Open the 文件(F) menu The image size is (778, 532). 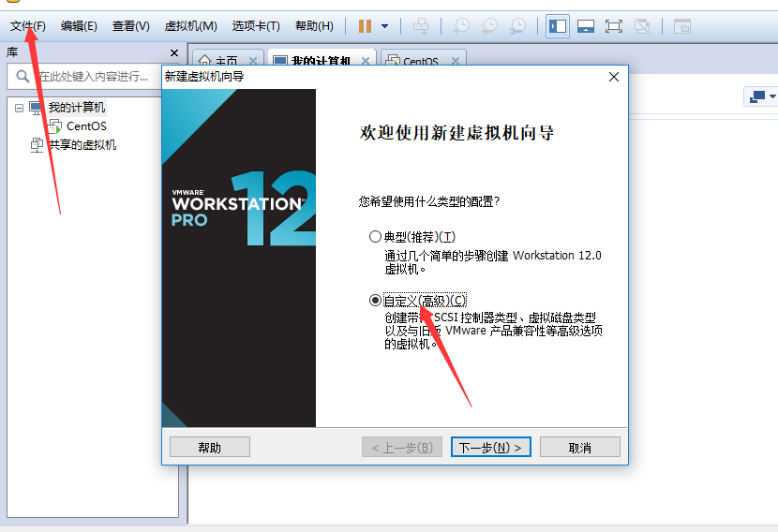coord(28,26)
